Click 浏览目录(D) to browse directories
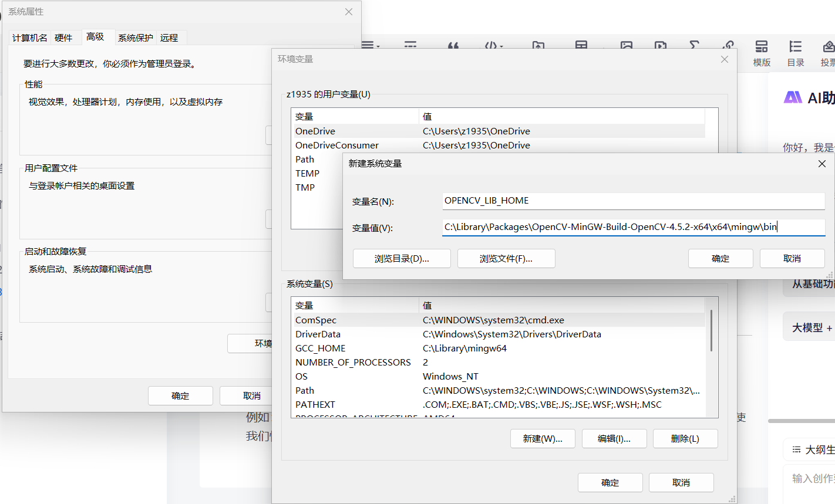 tap(402, 258)
